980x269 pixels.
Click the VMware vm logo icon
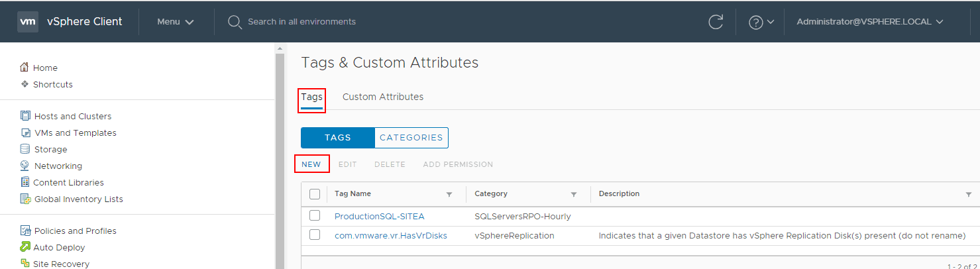tap(27, 21)
